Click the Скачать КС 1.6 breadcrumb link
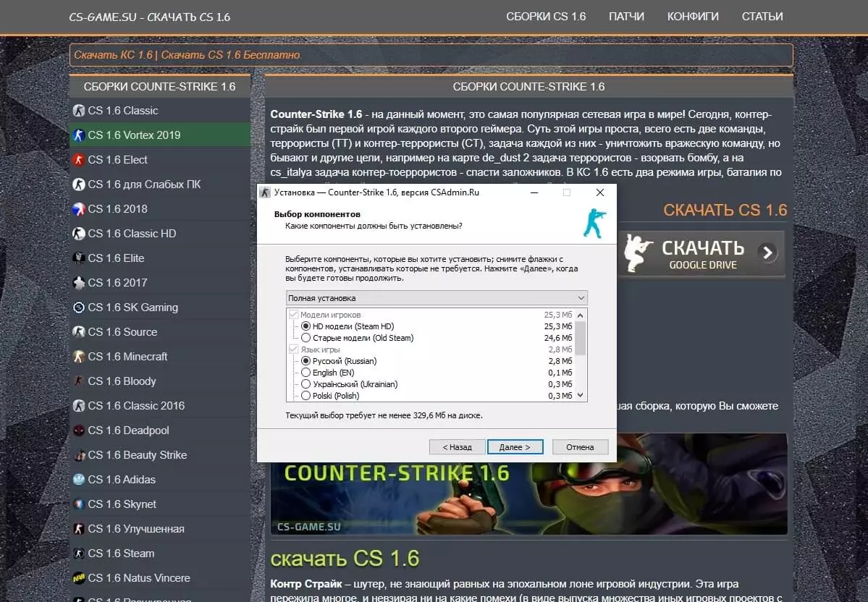The width and height of the screenshot is (868, 602). pyautogui.click(x=113, y=55)
